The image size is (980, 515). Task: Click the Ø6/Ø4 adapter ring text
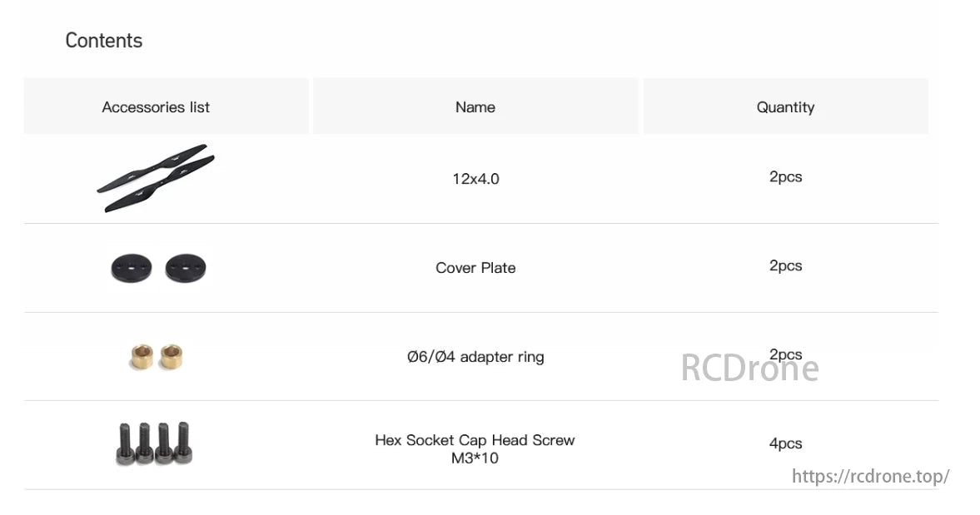[x=475, y=357]
